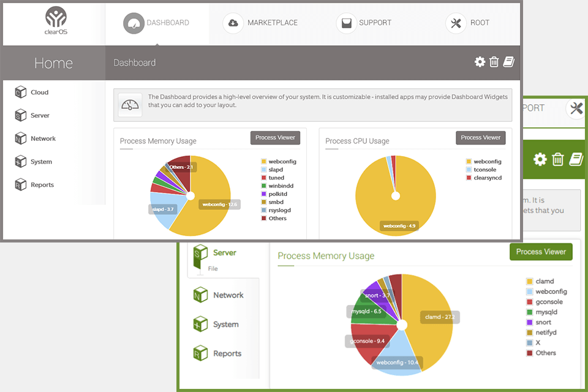This screenshot has width=588, height=392.
Task: Switch to the Marketplace tab
Action: (x=262, y=23)
